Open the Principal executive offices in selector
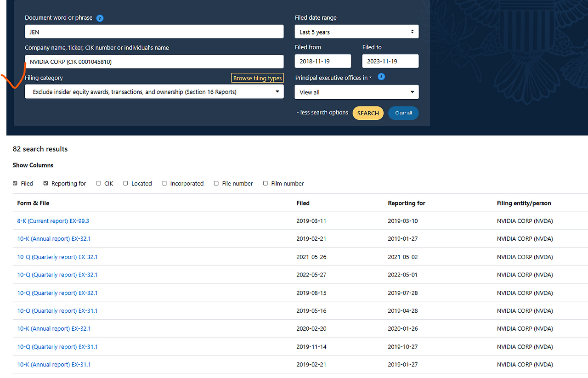Image resolution: width=588 pixels, height=378 pixels. click(334, 78)
